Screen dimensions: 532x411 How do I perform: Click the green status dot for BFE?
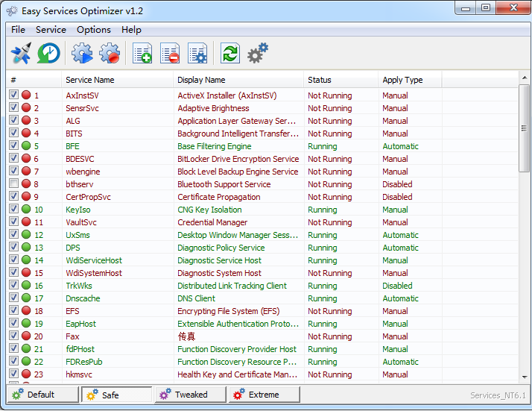pyautogui.click(x=26, y=145)
